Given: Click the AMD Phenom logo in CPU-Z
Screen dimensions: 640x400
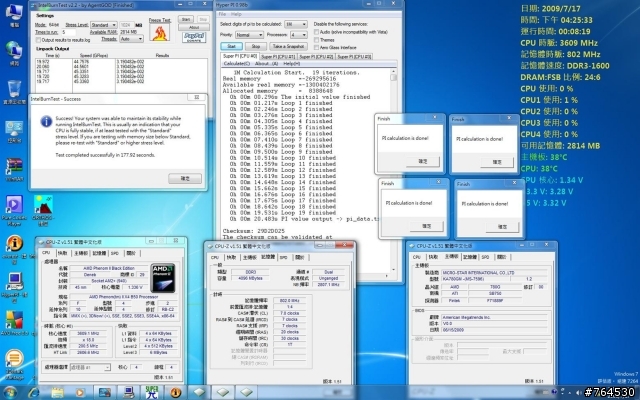Looking at the screenshot, I should (163, 278).
